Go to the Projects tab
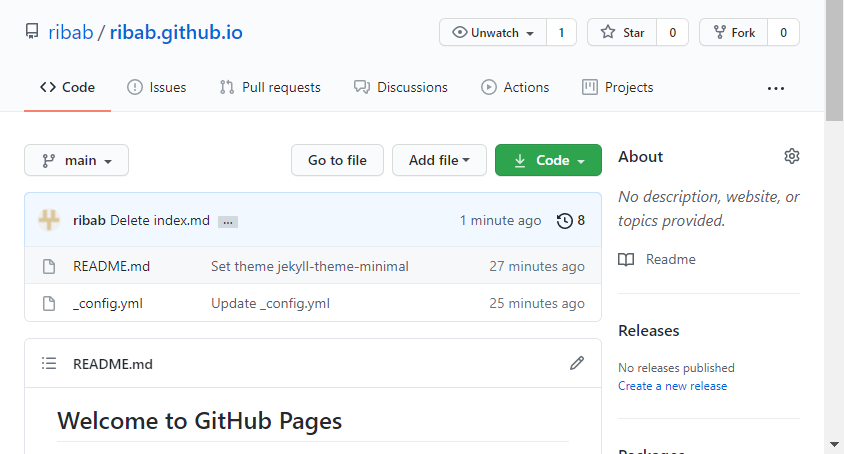Viewport: 844px width, 454px height. click(617, 87)
